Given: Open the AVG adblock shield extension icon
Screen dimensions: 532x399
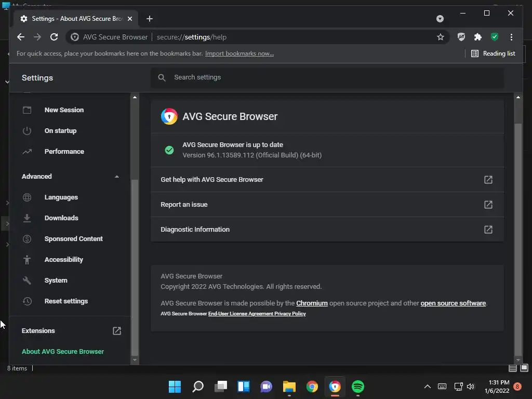Looking at the screenshot, I should tap(461, 37).
